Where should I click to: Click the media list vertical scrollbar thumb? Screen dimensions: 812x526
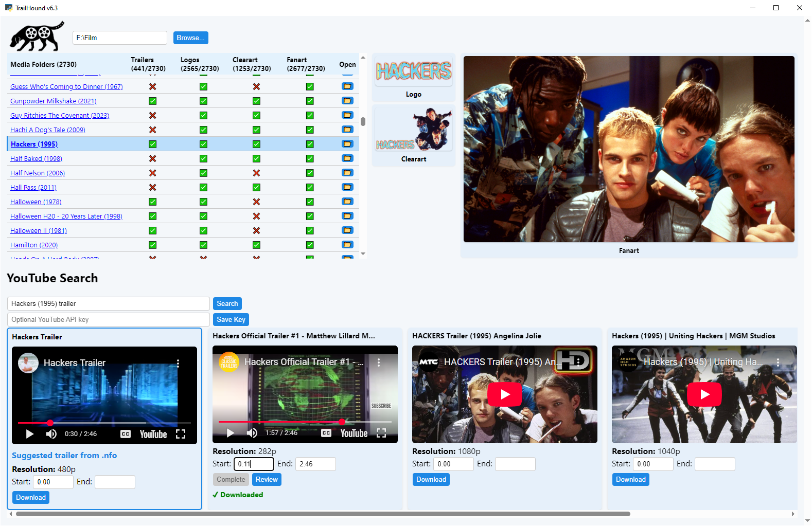tap(363, 121)
